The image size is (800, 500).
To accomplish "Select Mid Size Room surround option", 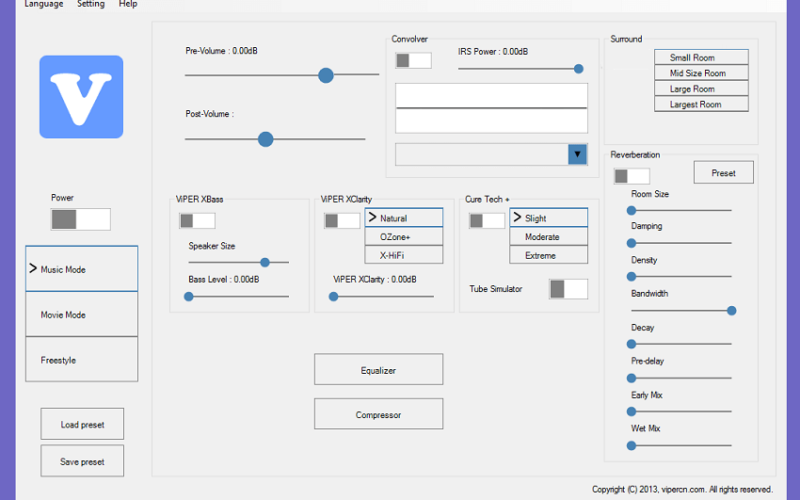I will point(702,72).
